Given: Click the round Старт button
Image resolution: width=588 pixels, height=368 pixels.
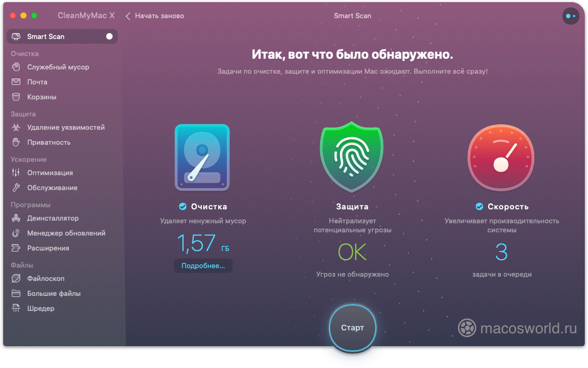Looking at the screenshot, I should (352, 328).
